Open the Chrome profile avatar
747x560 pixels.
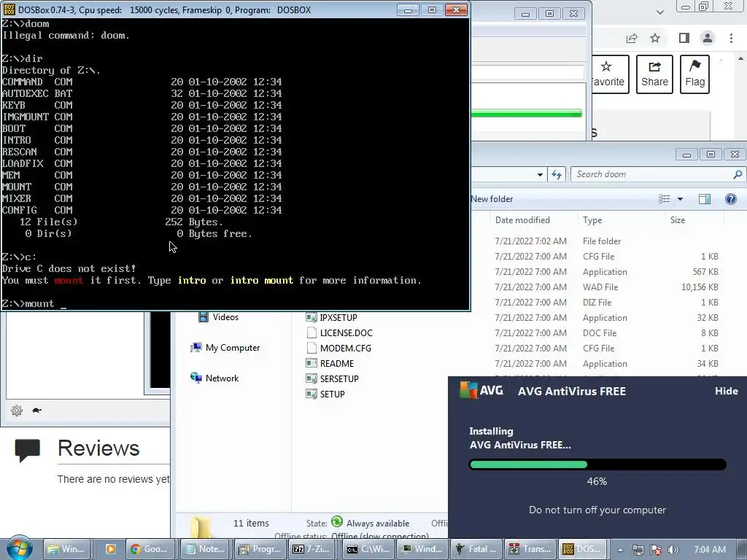point(708,38)
